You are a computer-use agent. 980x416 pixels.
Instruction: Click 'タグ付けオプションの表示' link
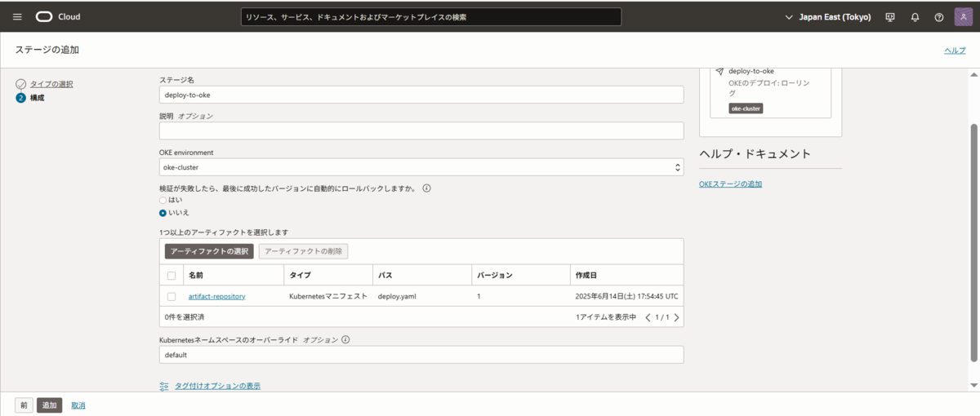(217, 386)
